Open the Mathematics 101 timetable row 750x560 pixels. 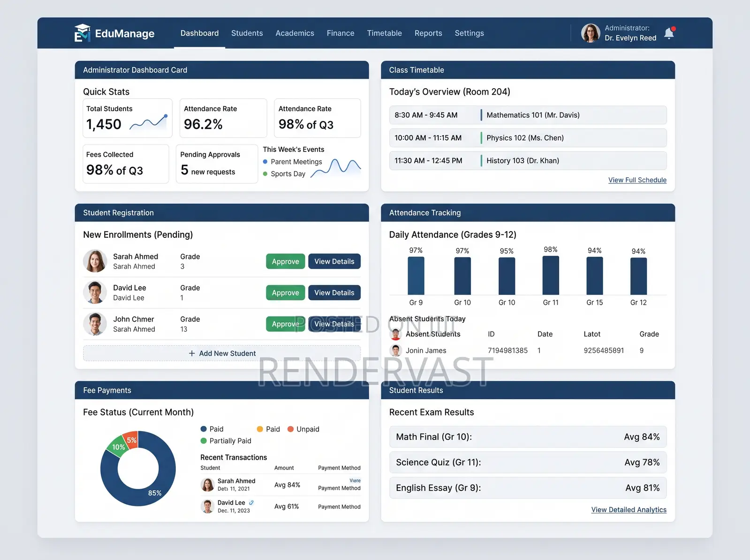[x=528, y=115]
